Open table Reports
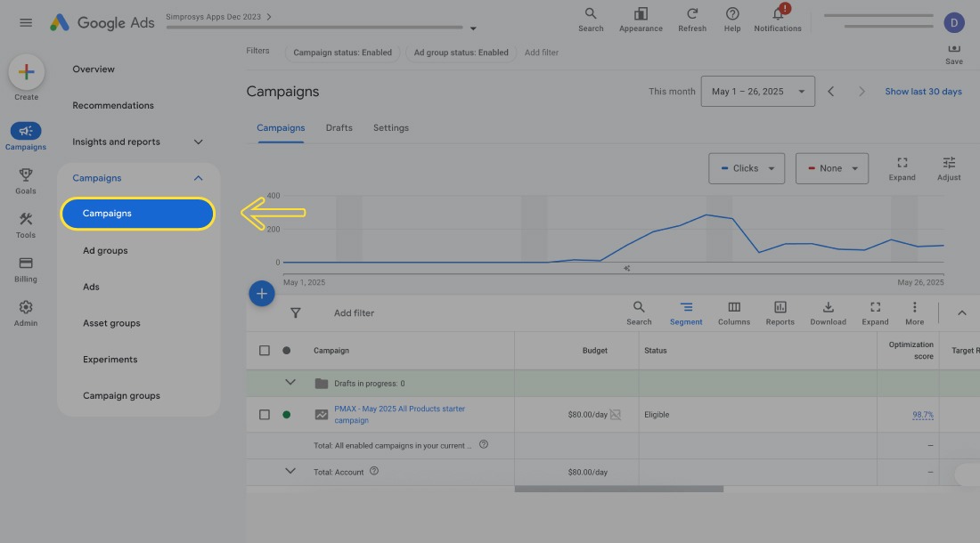Viewport: 980px width, 543px height. tap(780, 313)
